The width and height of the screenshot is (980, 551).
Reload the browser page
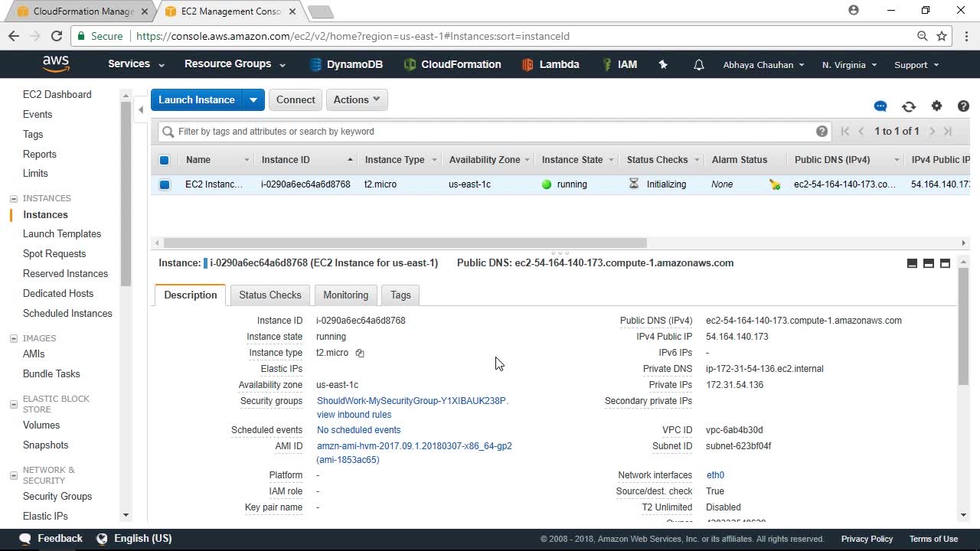(56, 36)
